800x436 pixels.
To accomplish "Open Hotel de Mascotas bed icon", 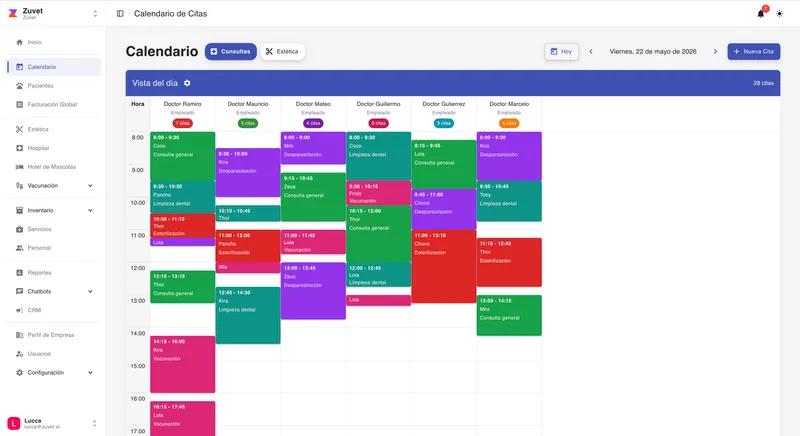I will (x=19, y=167).
